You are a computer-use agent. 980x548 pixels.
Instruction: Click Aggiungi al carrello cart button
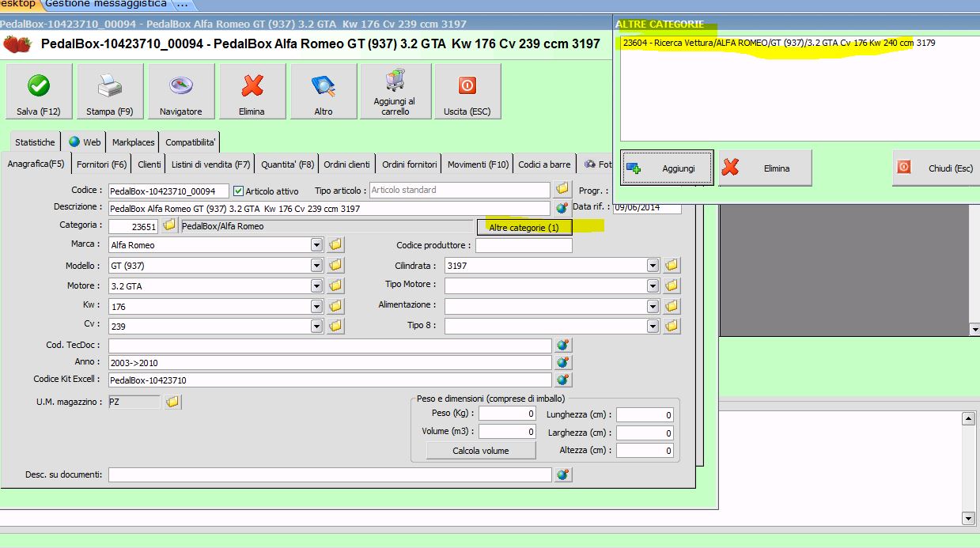point(395,91)
